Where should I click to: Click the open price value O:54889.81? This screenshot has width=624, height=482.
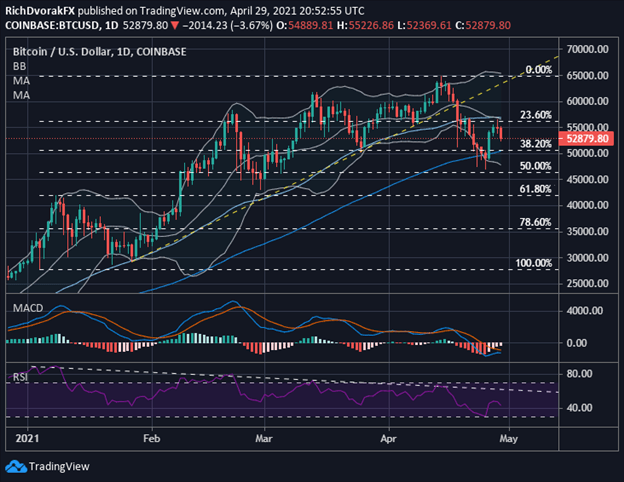(x=304, y=25)
